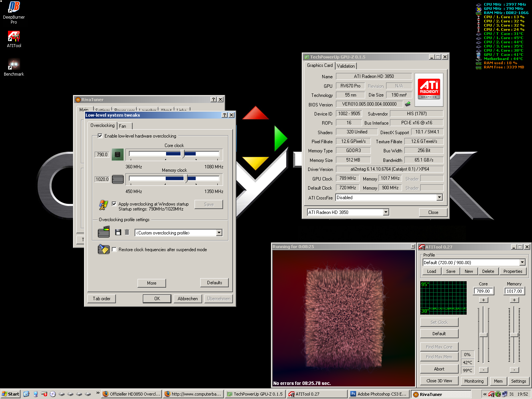Click the memory chip icon beside Memory clock
Image resolution: width=532 pixels, height=399 pixels.
[118, 179]
